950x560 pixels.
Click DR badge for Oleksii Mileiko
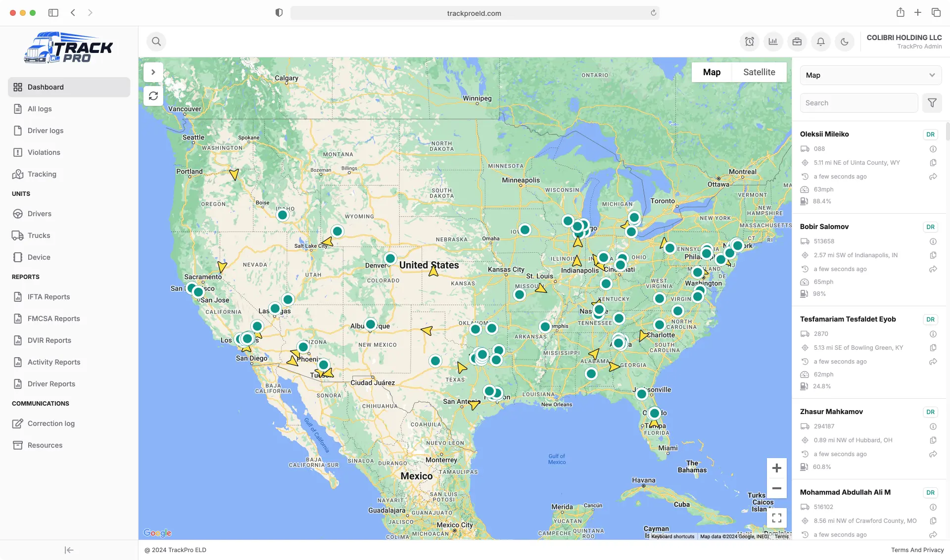931,135
